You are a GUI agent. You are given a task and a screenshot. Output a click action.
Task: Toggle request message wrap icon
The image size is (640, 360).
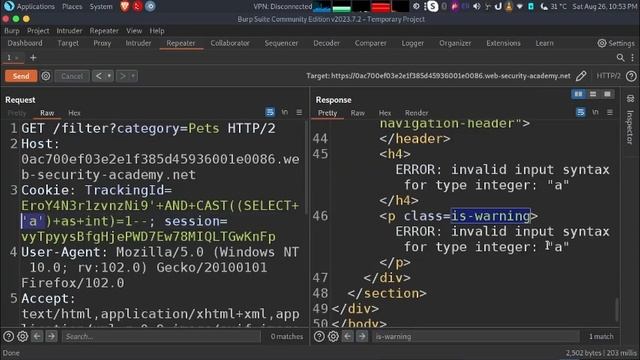[270, 112]
